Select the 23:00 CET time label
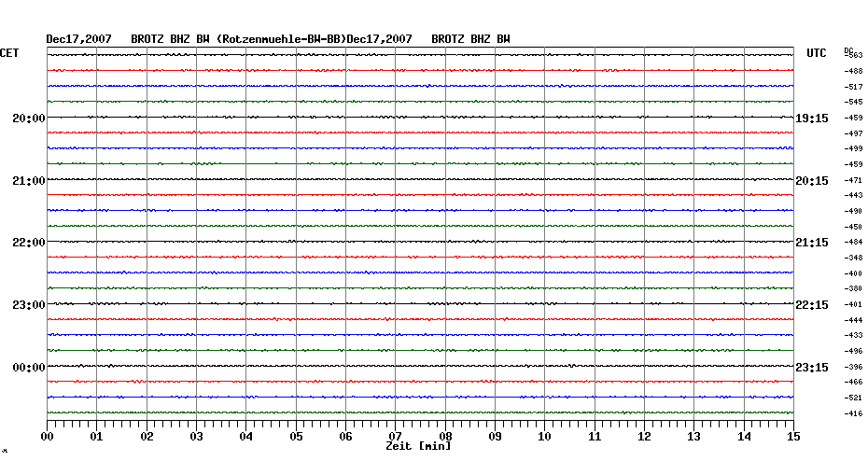Screen dimensions: 868x461 (x=29, y=305)
